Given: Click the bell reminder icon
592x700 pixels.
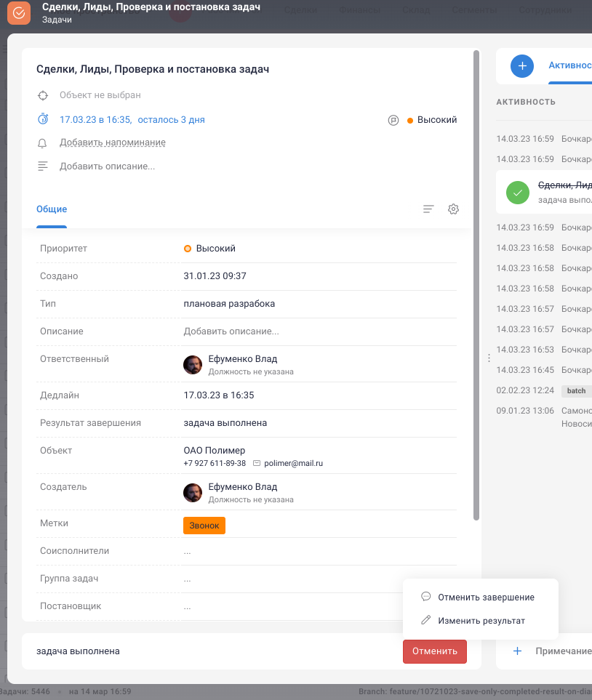Looking at the screenshot, I should (x=43, y=143).
